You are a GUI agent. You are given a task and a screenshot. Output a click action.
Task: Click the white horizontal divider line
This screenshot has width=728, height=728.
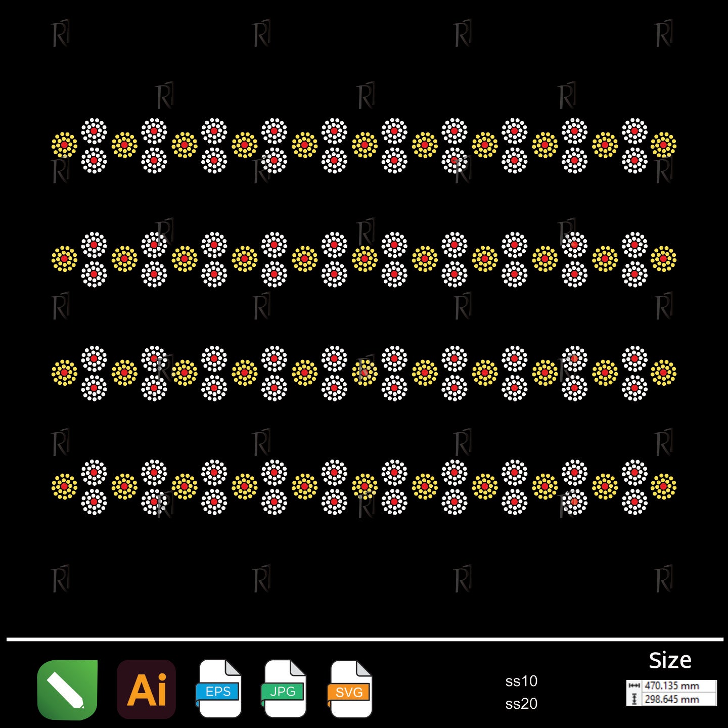tap(364, 640)
